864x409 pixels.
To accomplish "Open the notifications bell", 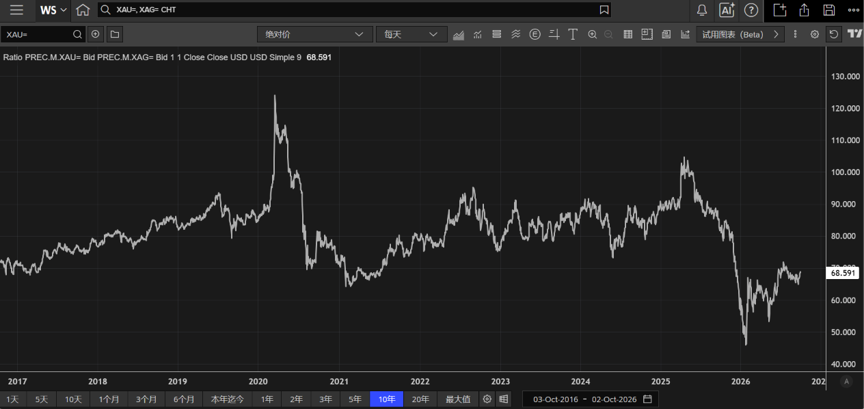I will pos(702,10).
